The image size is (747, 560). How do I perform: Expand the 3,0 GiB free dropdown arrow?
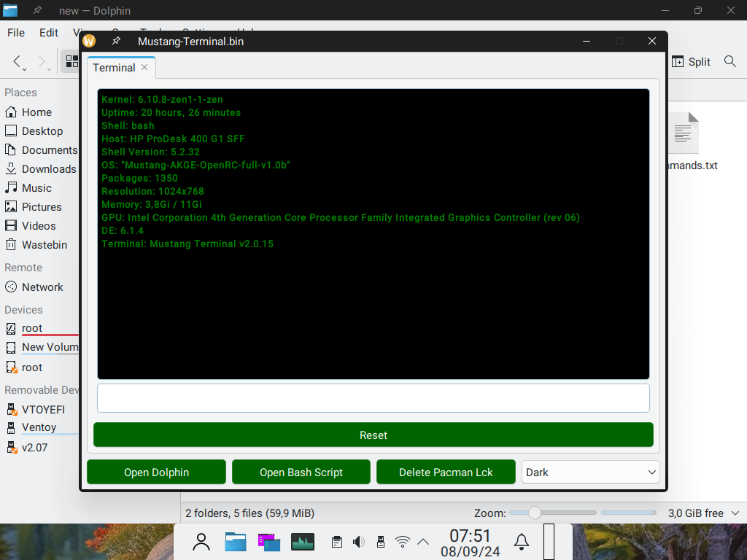[735, 513]
